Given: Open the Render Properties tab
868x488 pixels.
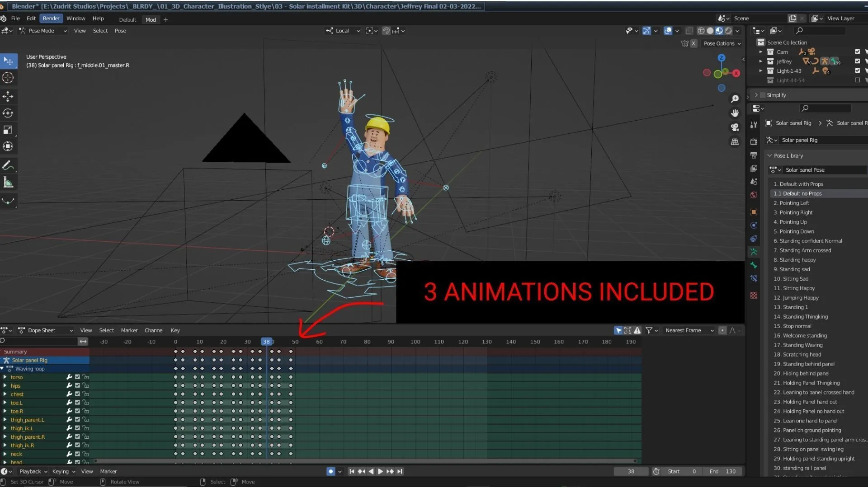Looking at the screenshot, I should point(754,142).
